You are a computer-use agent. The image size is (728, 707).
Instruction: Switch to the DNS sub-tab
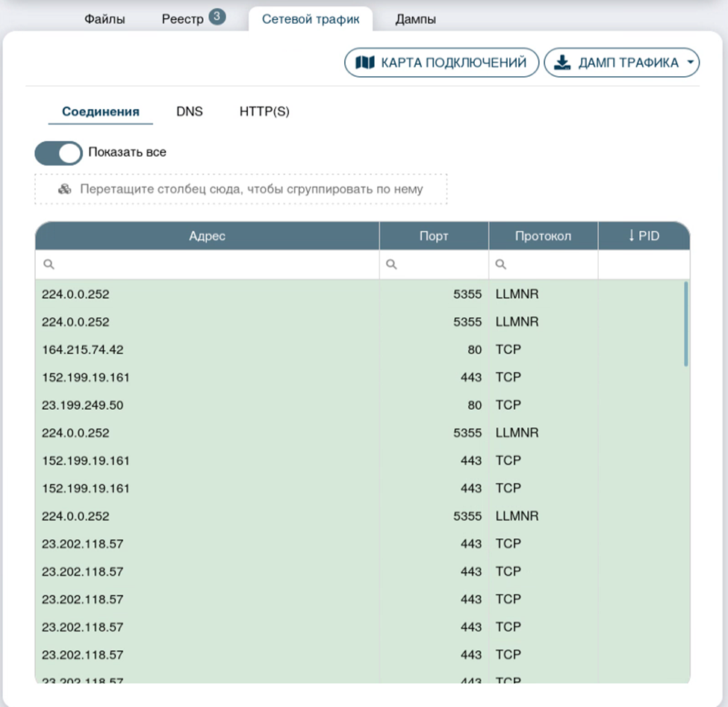coord(189,112)
